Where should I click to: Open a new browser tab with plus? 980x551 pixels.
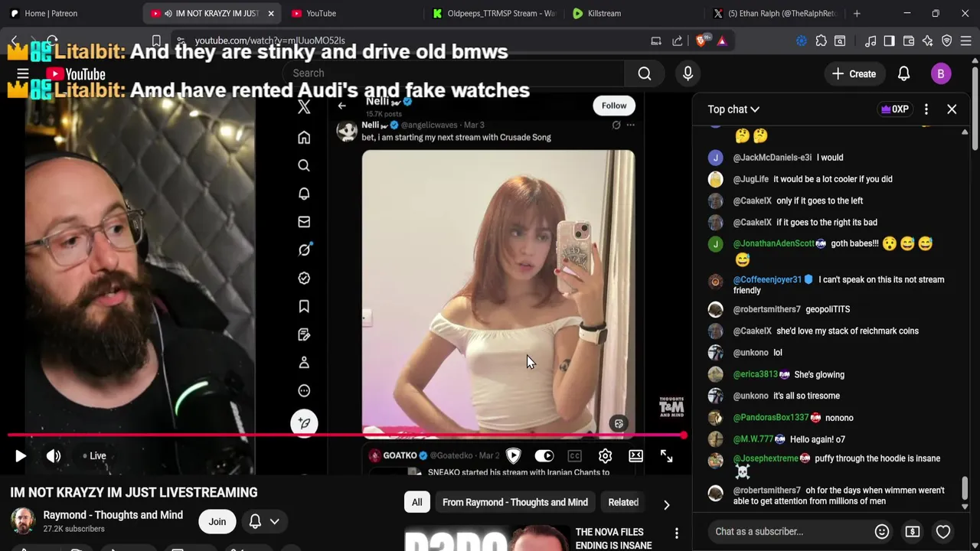click(857, 13)
